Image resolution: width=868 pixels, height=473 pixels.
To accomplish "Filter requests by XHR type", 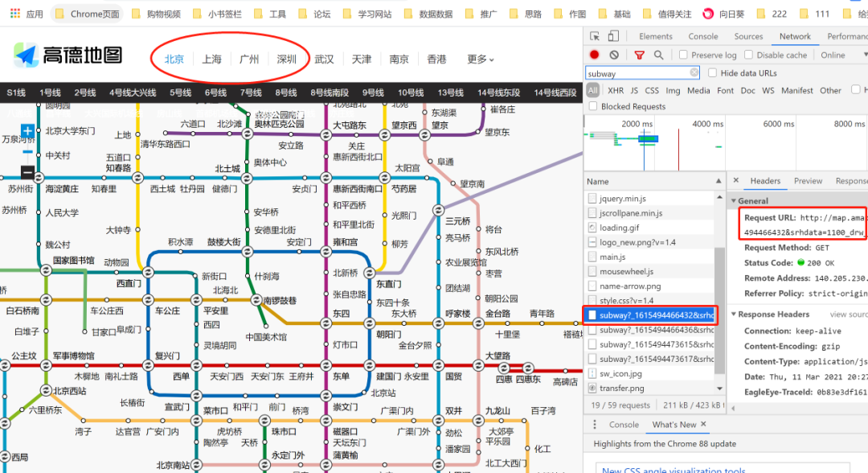I will pyautogui.click(x=616, y=90).
